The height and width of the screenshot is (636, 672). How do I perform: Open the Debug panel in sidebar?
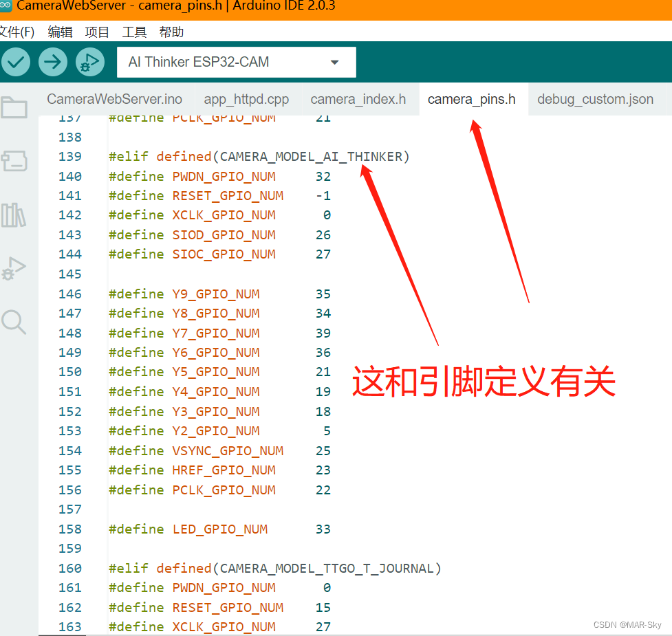point(14,269)
